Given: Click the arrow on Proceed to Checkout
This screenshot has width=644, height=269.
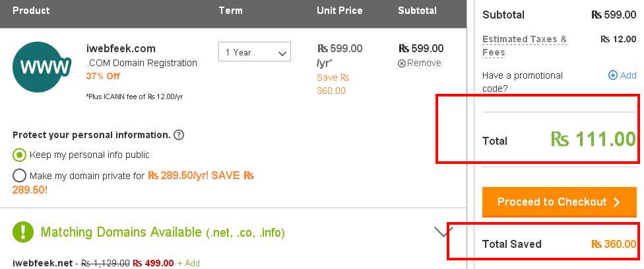Looking at the screenshot, I should click(x=617, y=202).
